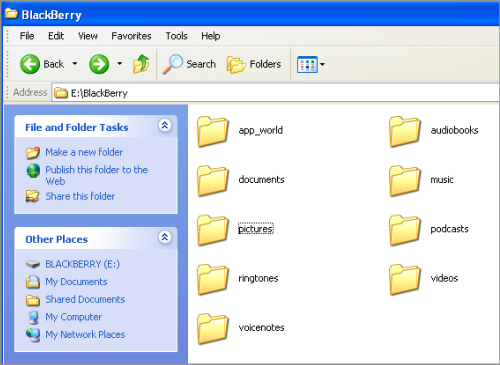Screen dimensions: 500x365
Task: Click the My Documents icon in Other Places
Action: pyautogui.click(x=33, y=282)
